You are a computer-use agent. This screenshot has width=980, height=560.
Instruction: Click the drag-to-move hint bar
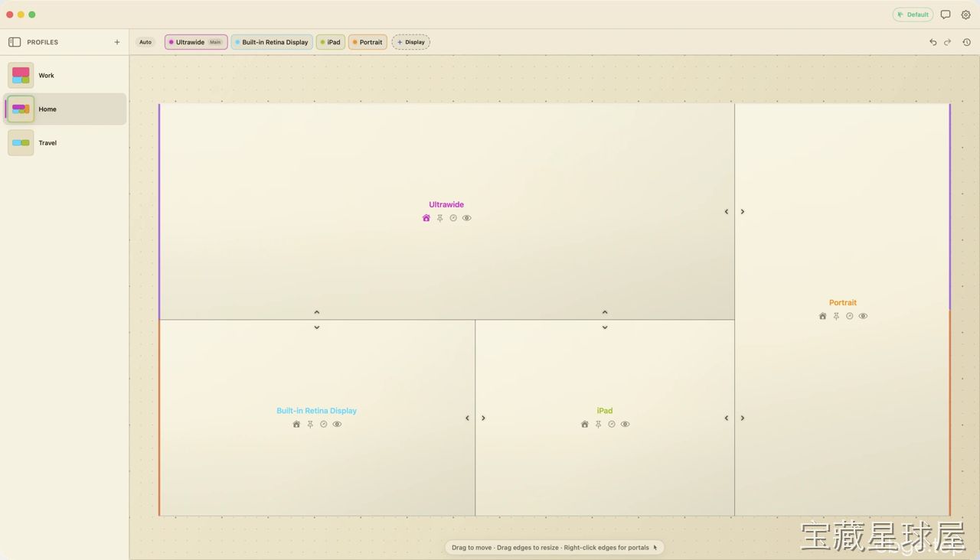pyautogui.click(x=554, y=548)
